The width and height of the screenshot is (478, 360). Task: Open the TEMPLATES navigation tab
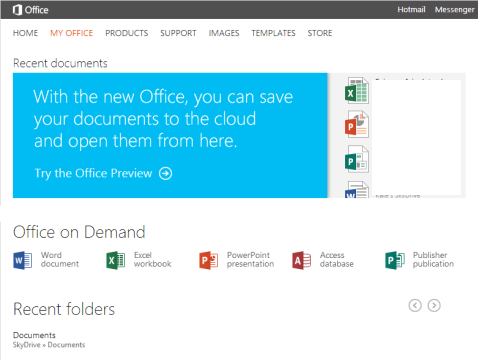coord(273,33)
